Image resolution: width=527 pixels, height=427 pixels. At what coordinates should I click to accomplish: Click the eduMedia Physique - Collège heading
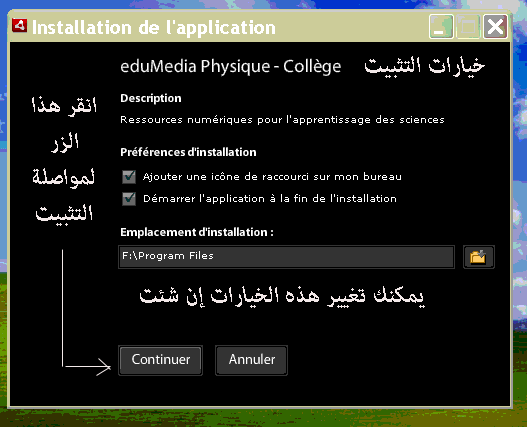pyautogui.click(x=231, y=66)
